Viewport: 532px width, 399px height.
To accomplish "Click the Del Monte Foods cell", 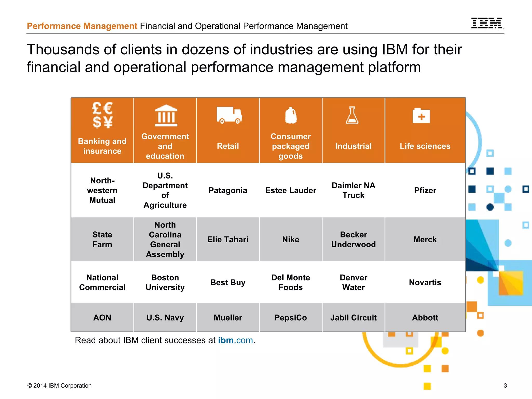I will click(291, 282).
